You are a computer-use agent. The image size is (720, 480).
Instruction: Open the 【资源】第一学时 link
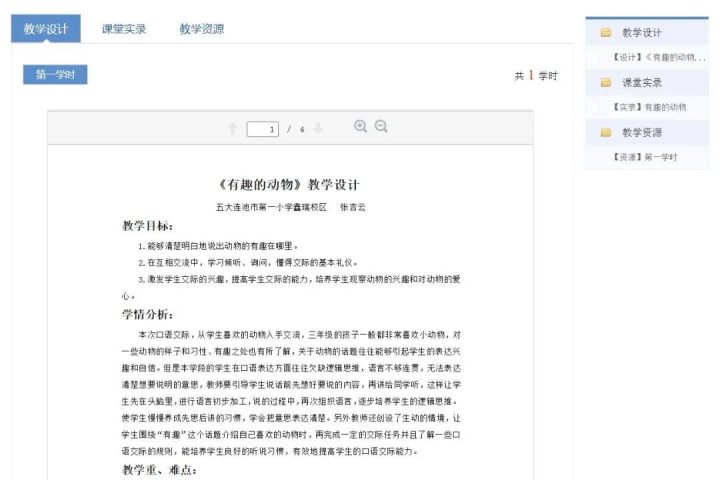pos(646,157)
